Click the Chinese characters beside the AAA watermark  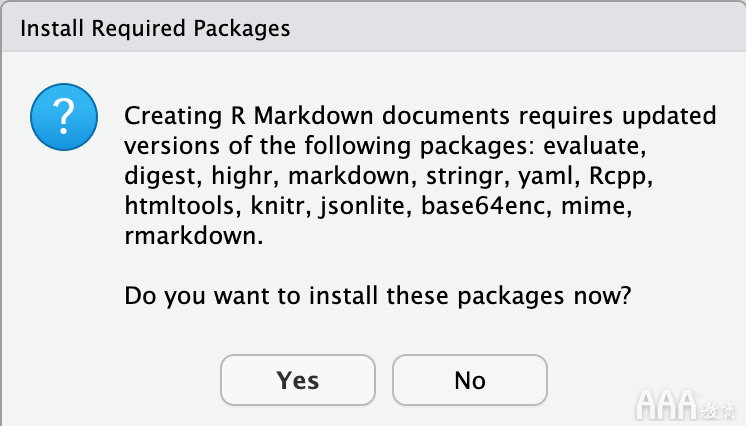pos(717,410)
